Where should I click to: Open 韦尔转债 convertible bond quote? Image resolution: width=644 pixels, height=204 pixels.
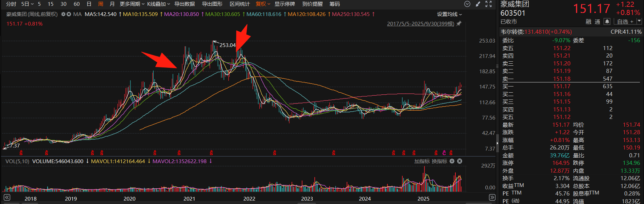point(536,32)
